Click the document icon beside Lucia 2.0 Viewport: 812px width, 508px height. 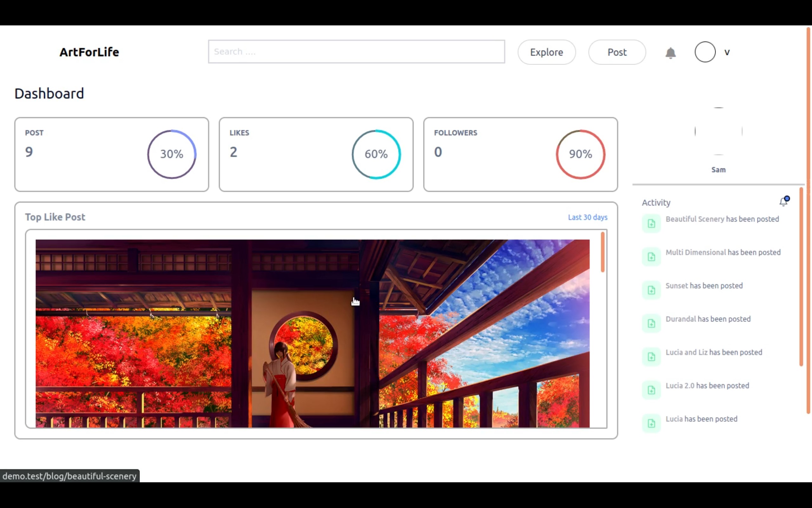coord(651,390)
